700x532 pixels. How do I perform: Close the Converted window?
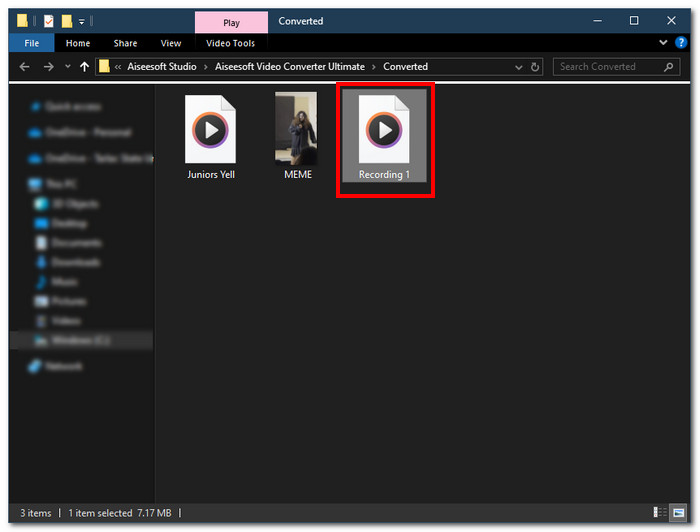[671, 21]
